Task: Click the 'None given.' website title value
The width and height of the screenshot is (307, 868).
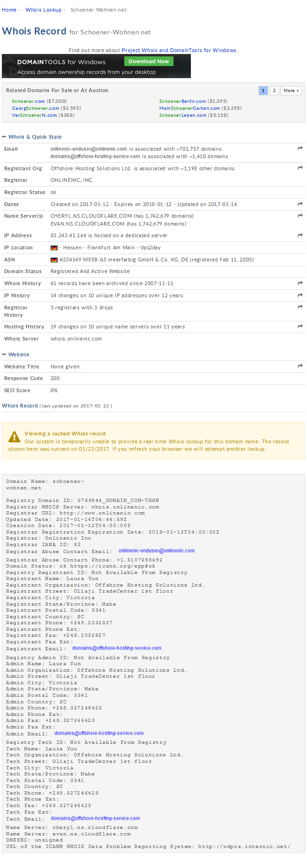Action: [65, 367]
